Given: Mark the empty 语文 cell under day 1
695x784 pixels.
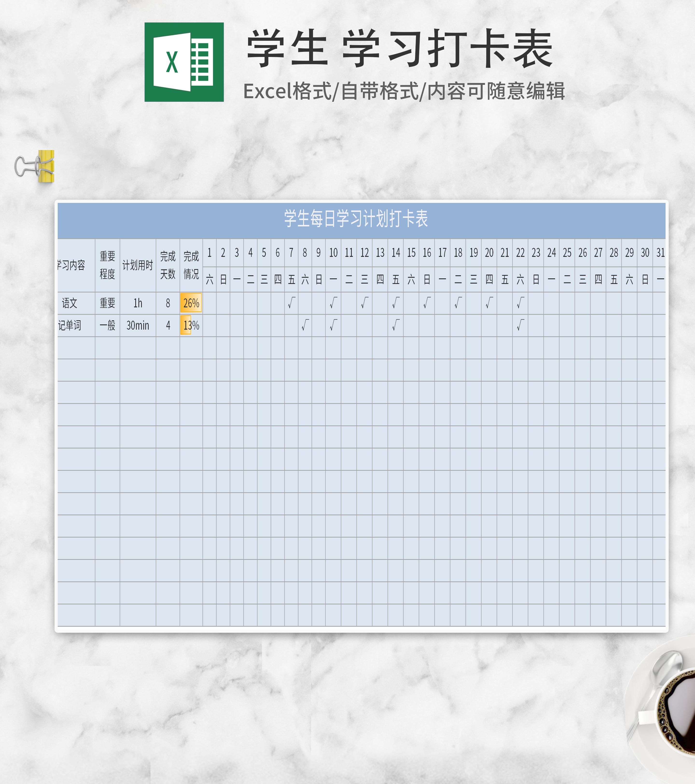Looking at the screenshot, I should [209, 303].
